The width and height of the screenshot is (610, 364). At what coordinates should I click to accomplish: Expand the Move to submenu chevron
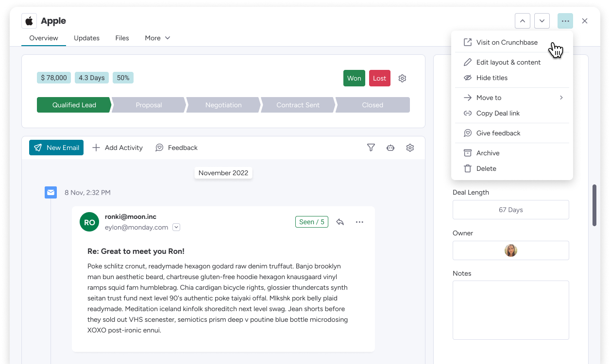pyautogui.click(x=561, y=98)
